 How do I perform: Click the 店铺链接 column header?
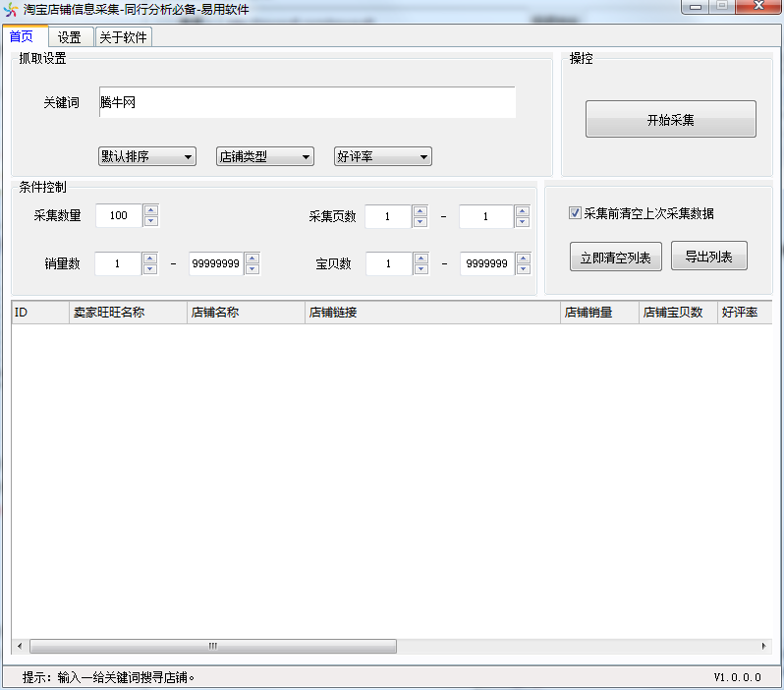pos(432,313)
